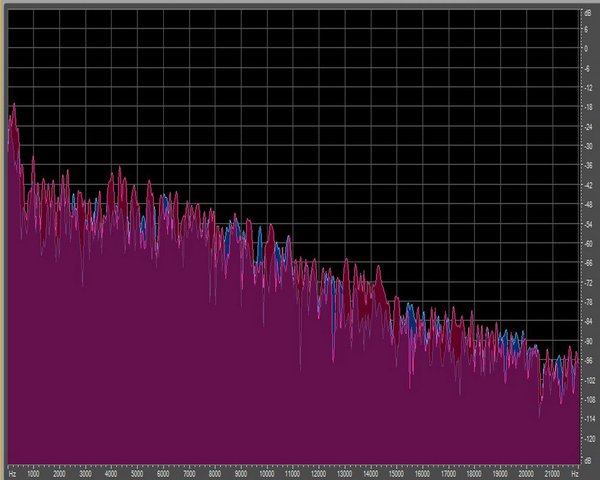Select the 5000 label on frequency ruler
The width and height of the screenshot is (600, 480).
(x=137, y=474)
